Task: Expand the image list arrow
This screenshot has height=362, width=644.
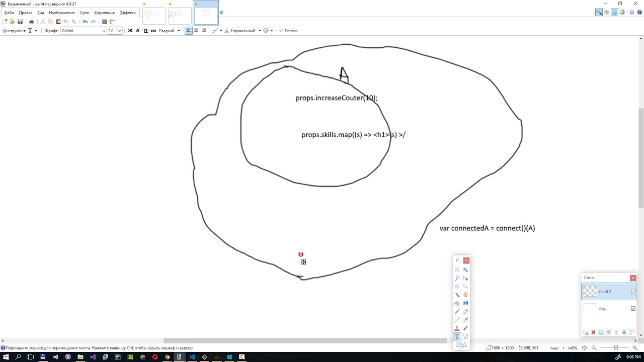Action: click(x=221, y=13)
